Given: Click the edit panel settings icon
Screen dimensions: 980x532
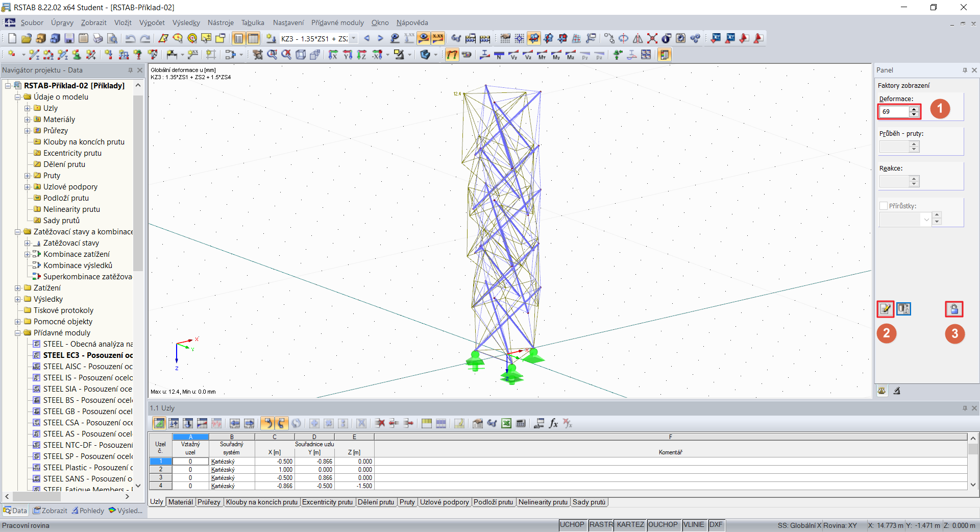Looking at the screenshot, I should [886, 309].
